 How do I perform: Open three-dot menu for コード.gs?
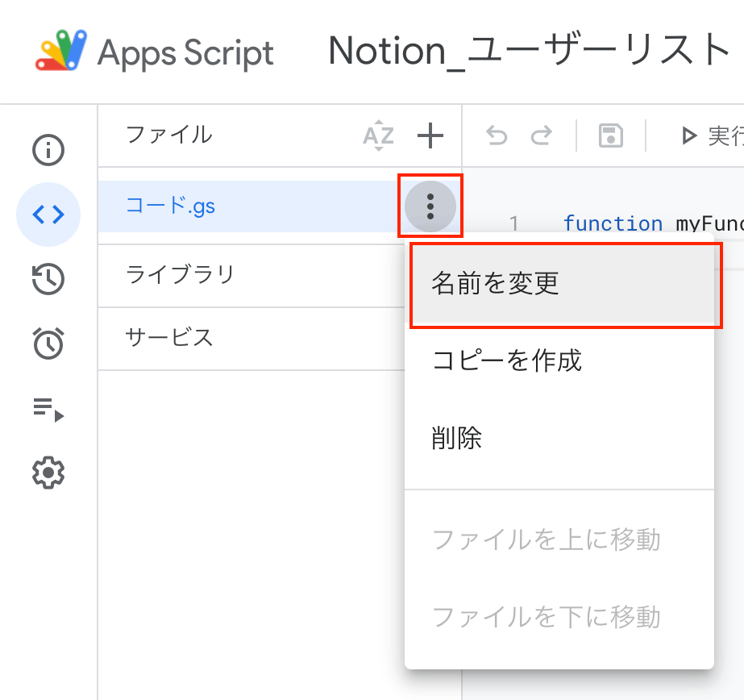(430, 206)
